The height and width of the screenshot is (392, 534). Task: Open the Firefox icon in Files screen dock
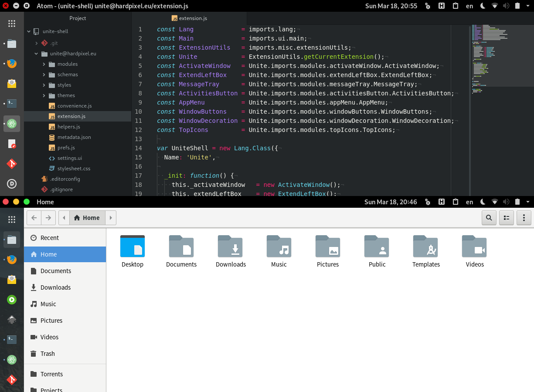click(12, 259)
